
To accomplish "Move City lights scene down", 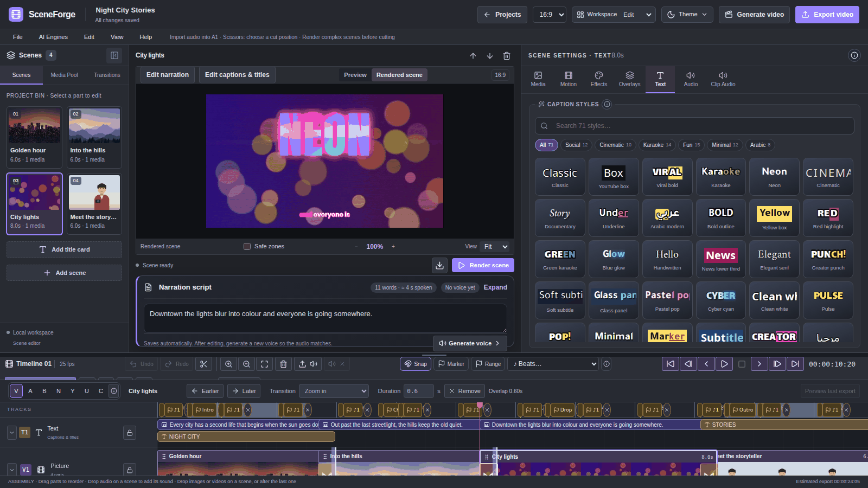I will pos(490,56).
